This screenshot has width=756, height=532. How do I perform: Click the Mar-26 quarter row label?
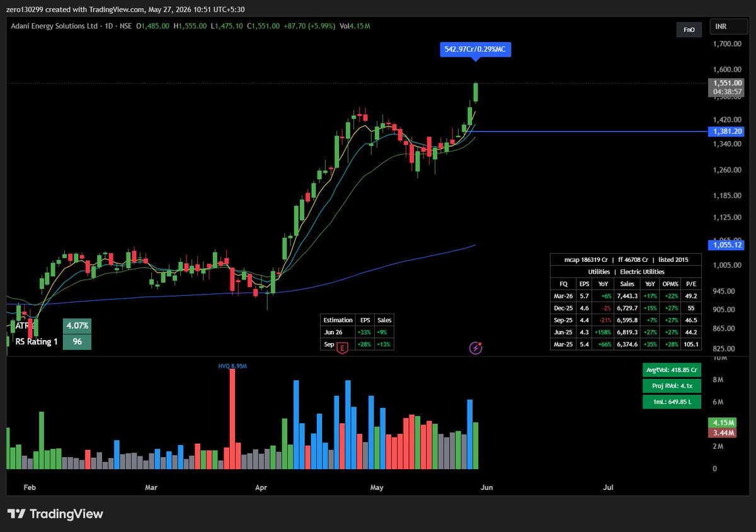tap(563, 296)
